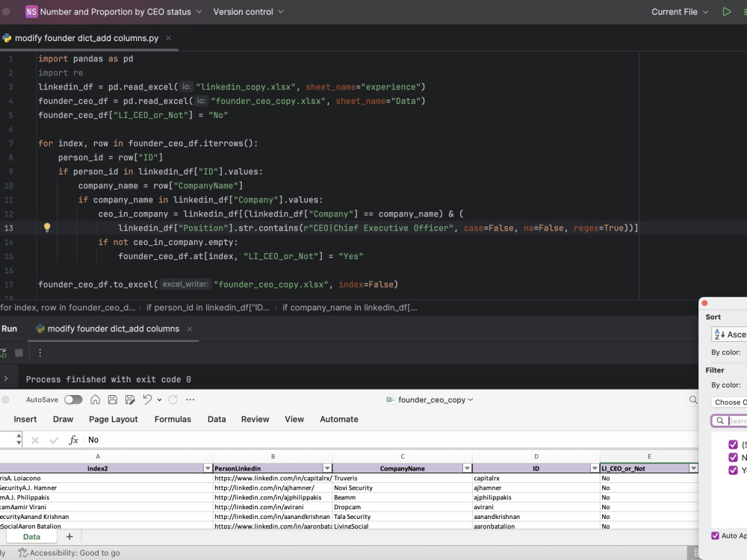Viewport: 747px width, 560px height.
Task: Add a new sheet with the plus button
Action: [x=69, y=536]
